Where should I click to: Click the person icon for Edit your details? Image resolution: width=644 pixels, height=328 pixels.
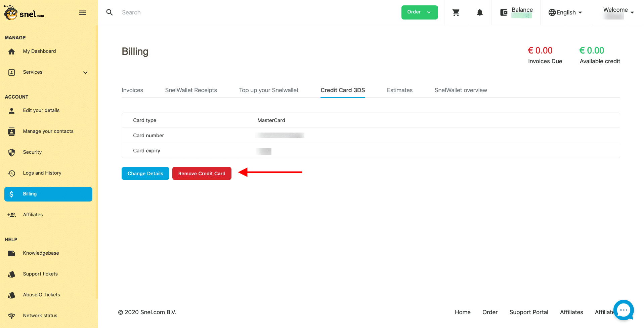(x=12, y=111)
